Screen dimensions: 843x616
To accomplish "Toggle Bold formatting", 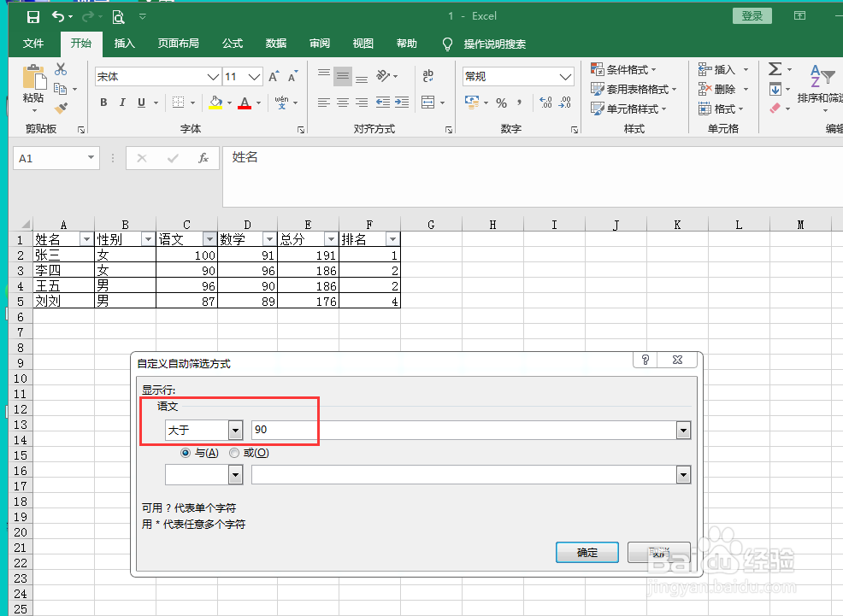I will click(x=103, y=102).
